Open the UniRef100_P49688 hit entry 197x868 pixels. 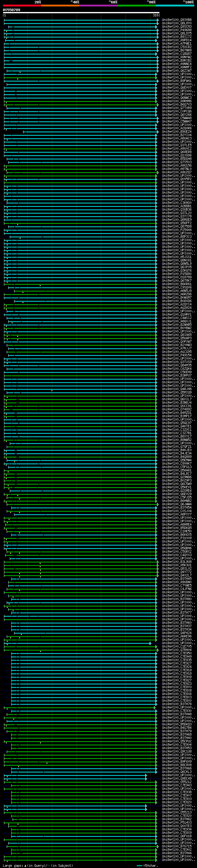[x=176, y=30]
